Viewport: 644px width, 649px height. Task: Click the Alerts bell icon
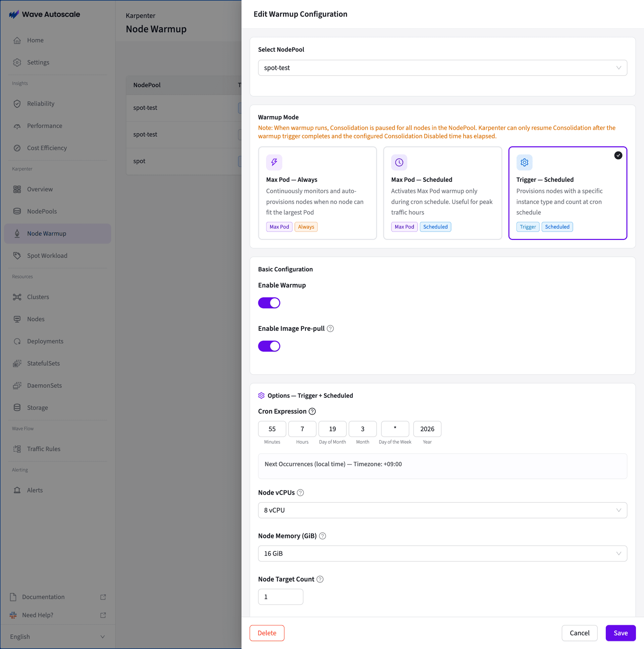coord(17,491)
